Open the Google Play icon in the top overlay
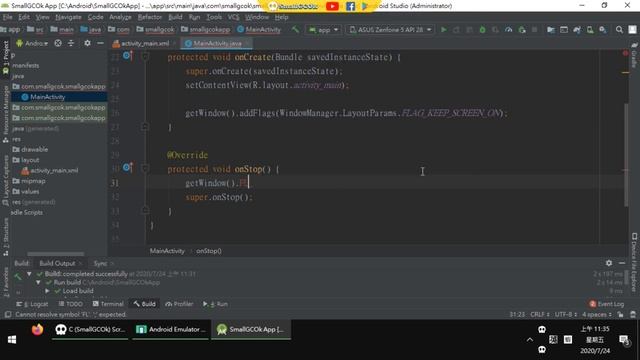640x360 pixels. [364, 6]
